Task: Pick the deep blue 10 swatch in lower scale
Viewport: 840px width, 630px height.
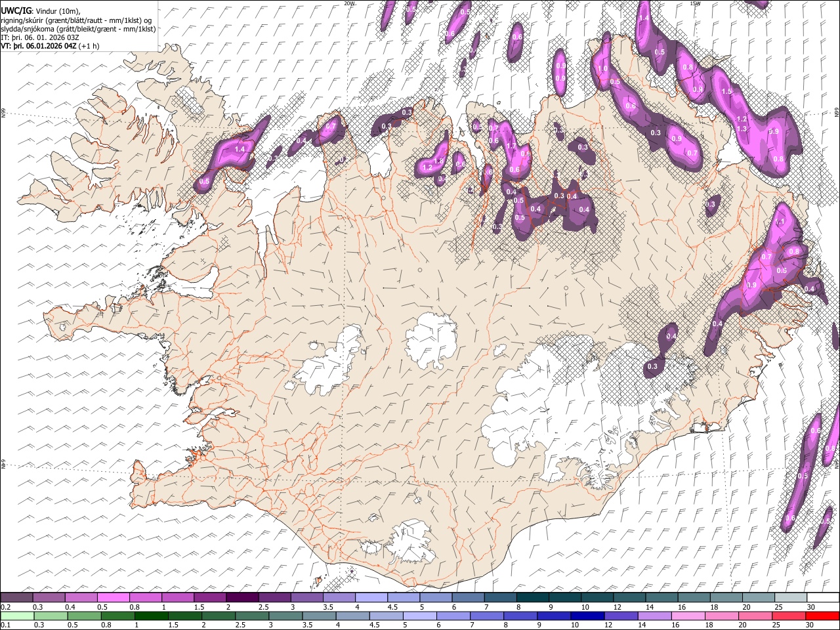Action: 586,616
